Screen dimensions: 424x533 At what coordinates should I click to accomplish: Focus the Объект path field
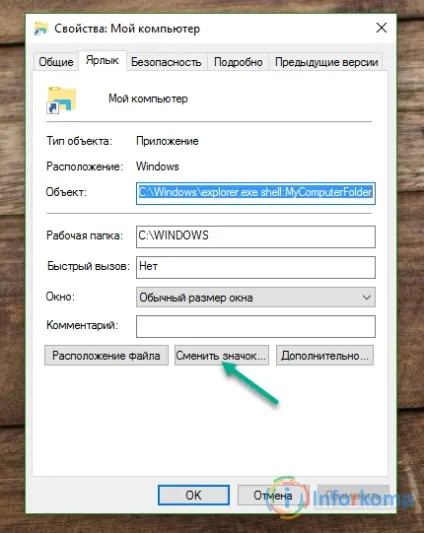coord(256,193)
